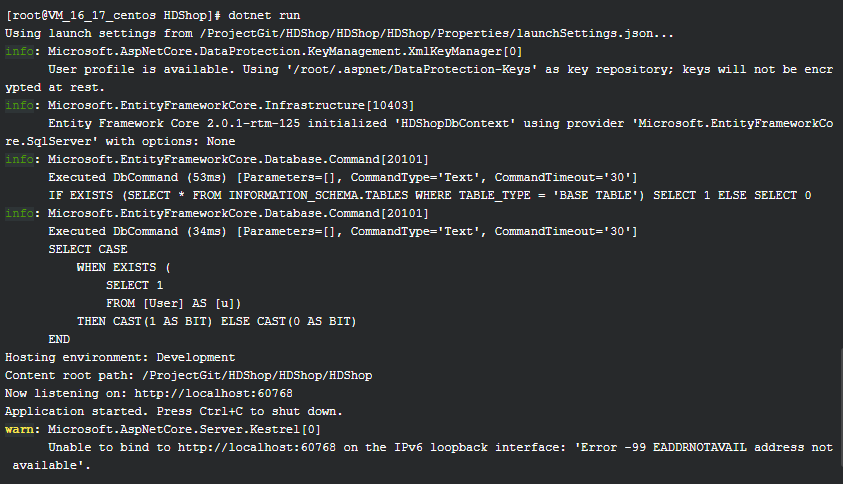Screen dimensions: 843x484
Task: Click the INFORMATION_SCHEMA.TABLES query line
Action: [x=430, y=195]
